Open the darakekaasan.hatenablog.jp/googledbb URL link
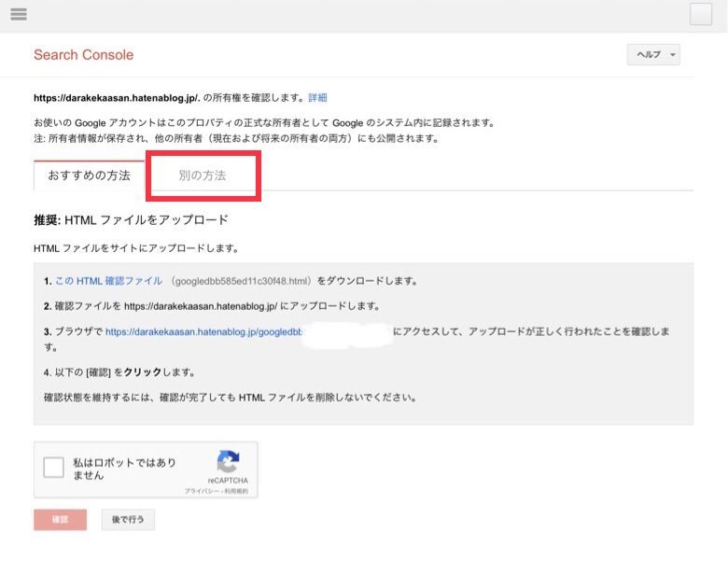The width and height of the screenshot is (728, 561). (203, 331)
